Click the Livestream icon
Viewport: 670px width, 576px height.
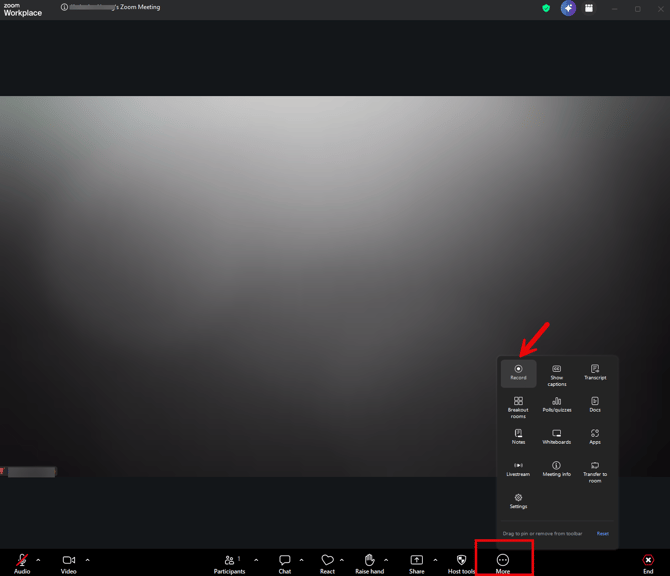tap(518, 467)
